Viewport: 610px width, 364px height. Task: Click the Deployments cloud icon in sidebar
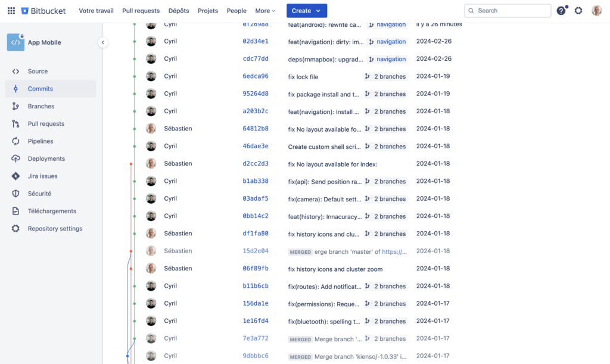(x=15, y=158)
